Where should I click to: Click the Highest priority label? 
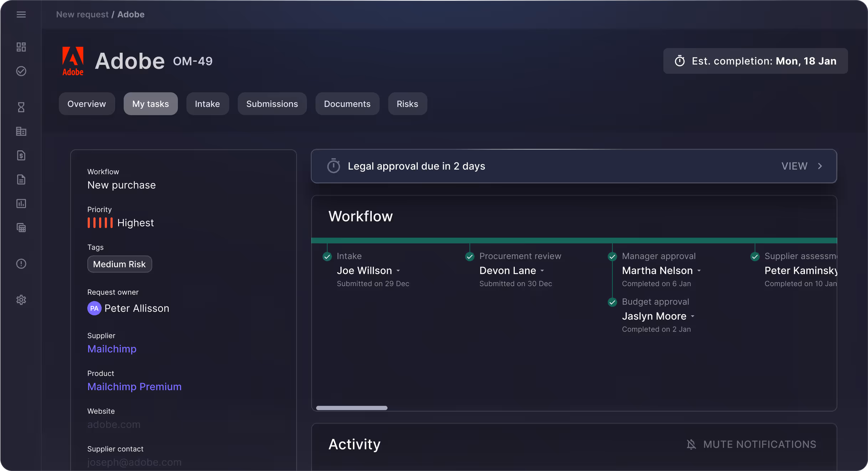(135, 223)
